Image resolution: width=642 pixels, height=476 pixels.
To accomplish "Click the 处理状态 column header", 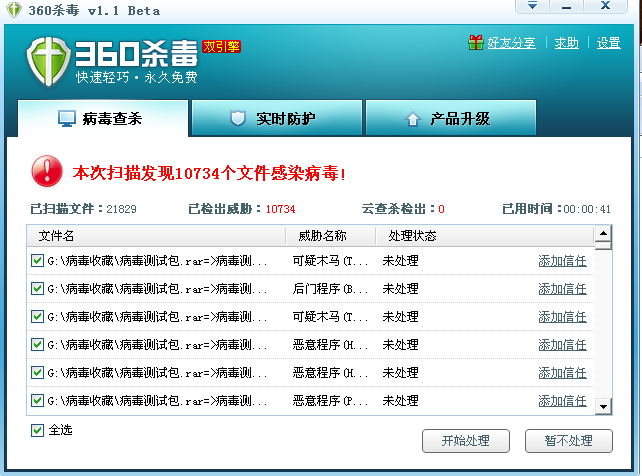I will click(485, 236).
